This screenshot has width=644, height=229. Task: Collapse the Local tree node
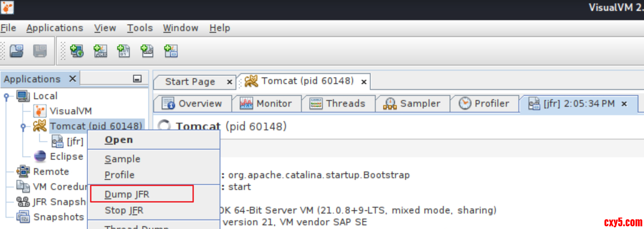(x=6, y=97)
